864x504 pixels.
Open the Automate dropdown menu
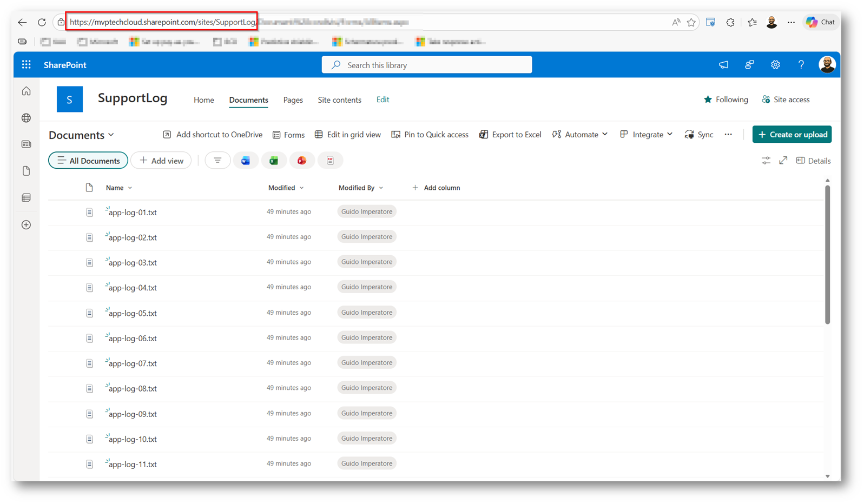[x=580, y=135]
